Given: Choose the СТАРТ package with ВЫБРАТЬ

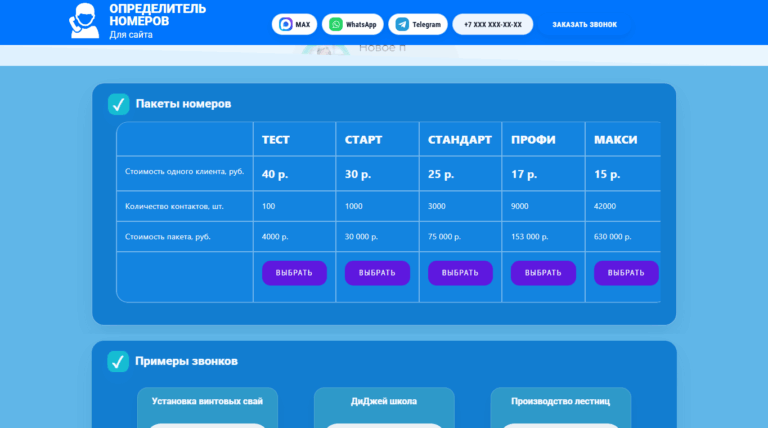Looking at the screenshot, I should click(x=377, y=273).
